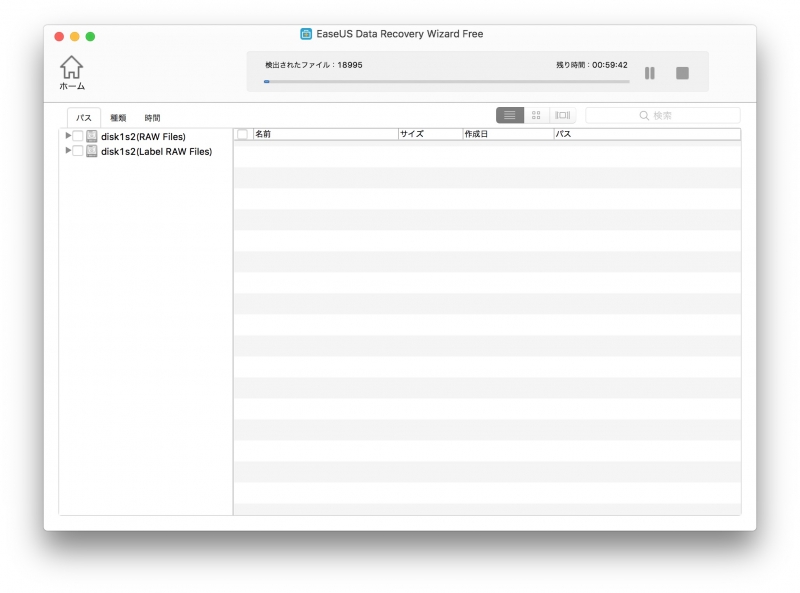Switch to the 時間 tab
The image size is (800, 593).
(152, 118)
